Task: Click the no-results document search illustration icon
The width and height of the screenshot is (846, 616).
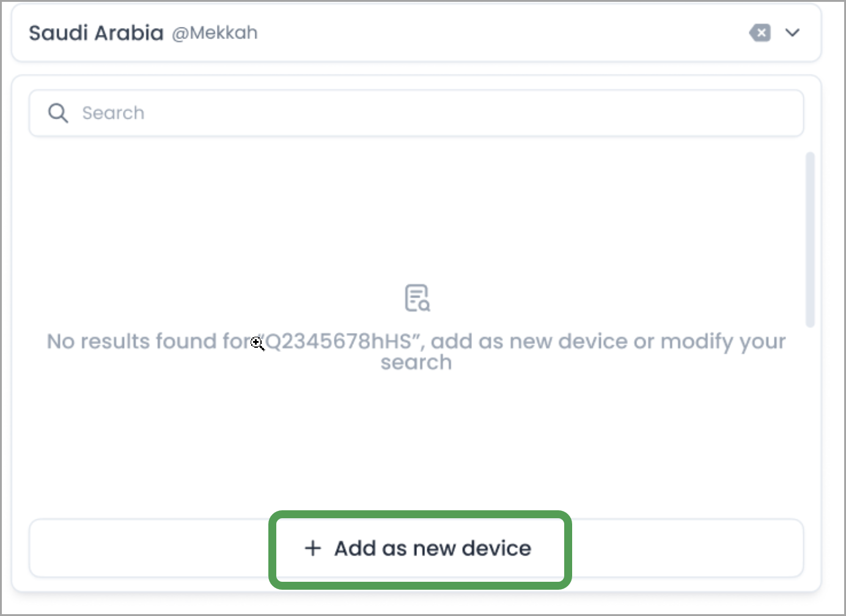Action: tap(416, 298)
